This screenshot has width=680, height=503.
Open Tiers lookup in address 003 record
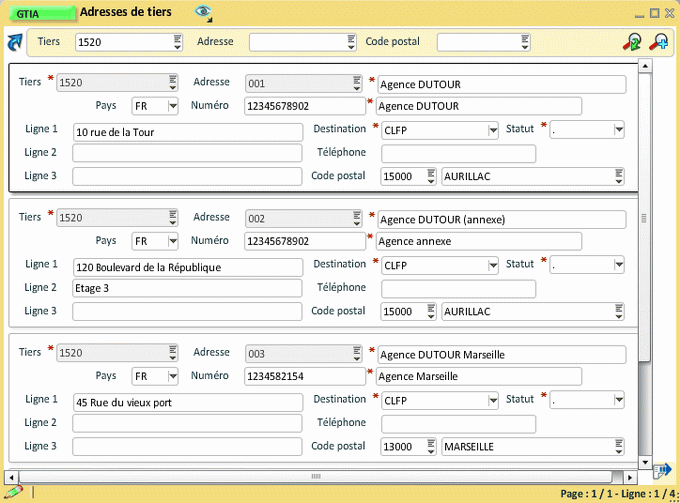tap(173, 353)
